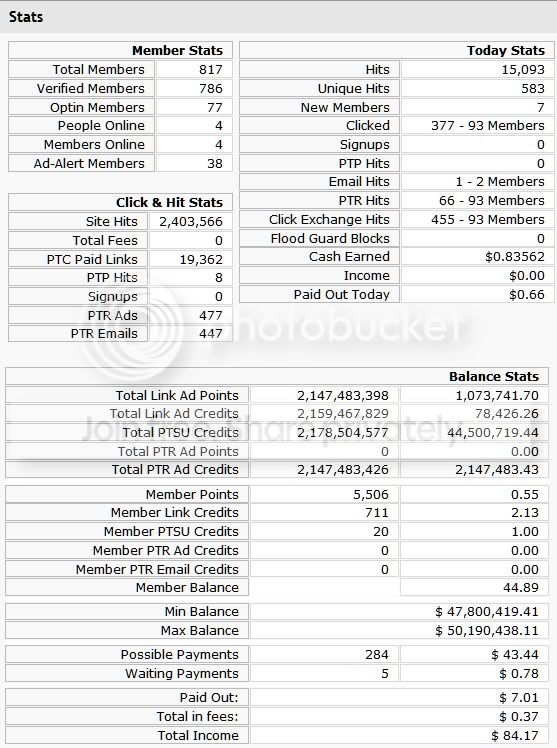Click the Possible Payments count 284
The height and width of the screenshot is (748, 557).
(x=377, y=654)
